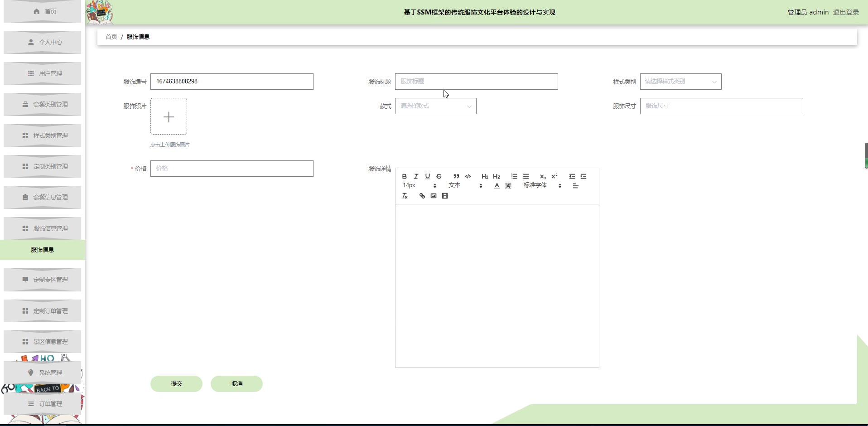Click the 服饰信息 breadcrumb text
The width and height of the screenshot is (868, 426).
tap(138, 37)
